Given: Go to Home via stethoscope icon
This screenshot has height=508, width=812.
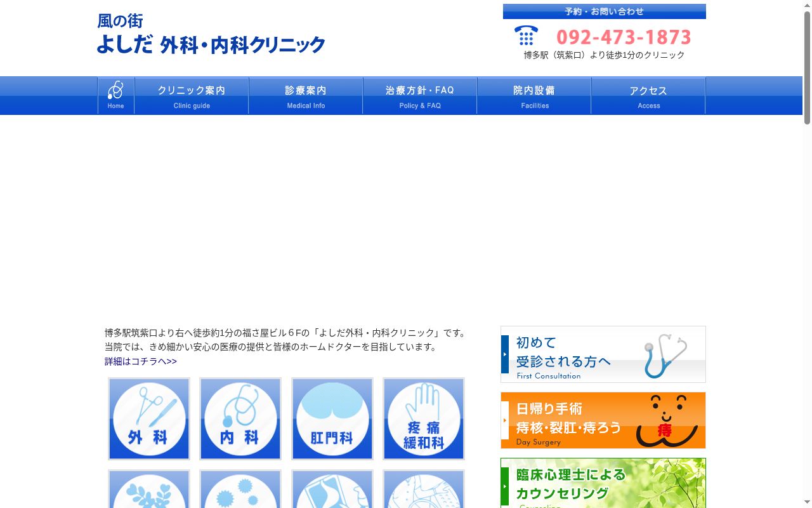Looking at the screenshot, I should click(x=116, y=96).
